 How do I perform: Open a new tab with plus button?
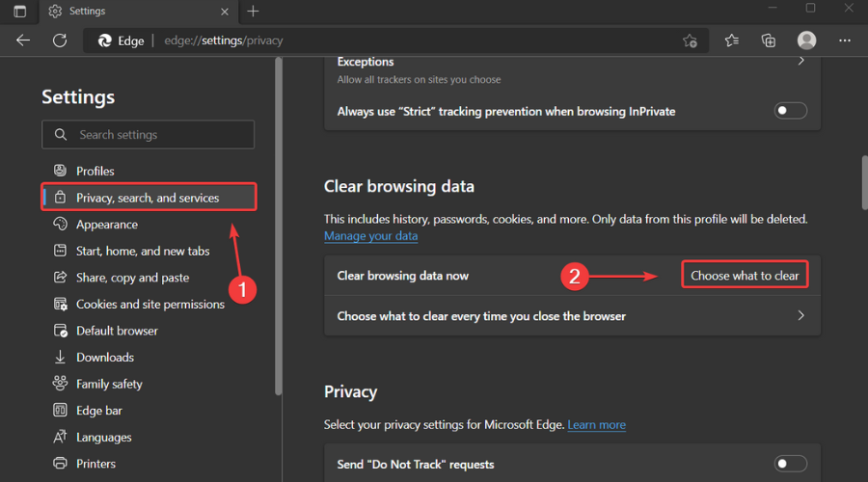coord(253,11)
